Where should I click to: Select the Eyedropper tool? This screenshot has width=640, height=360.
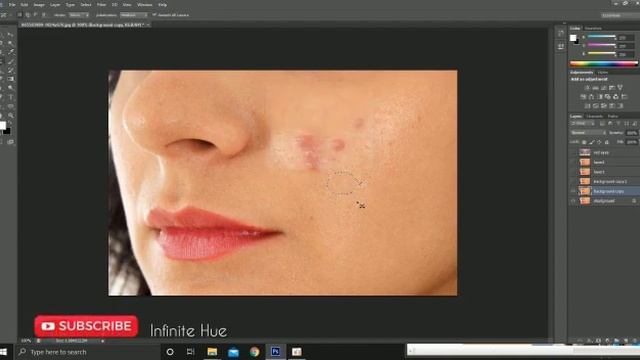click(11, 52)
